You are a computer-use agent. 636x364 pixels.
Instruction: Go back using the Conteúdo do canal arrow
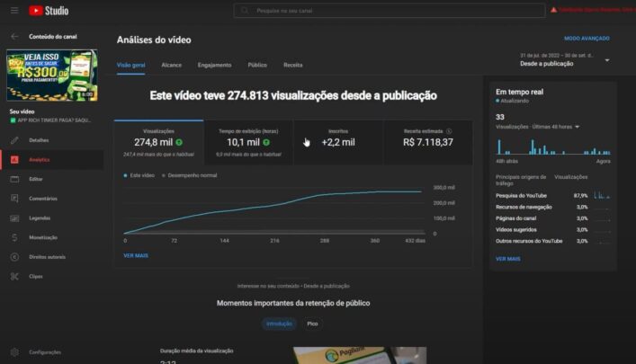click(x=14, y=37)
